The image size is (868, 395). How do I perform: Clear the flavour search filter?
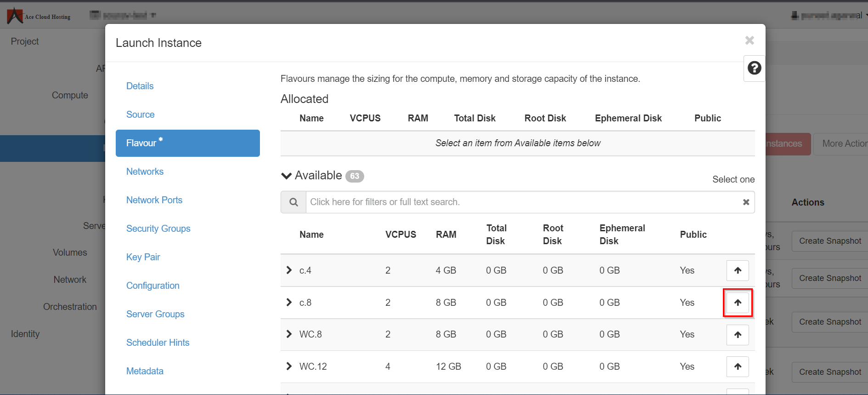(746, 202)
